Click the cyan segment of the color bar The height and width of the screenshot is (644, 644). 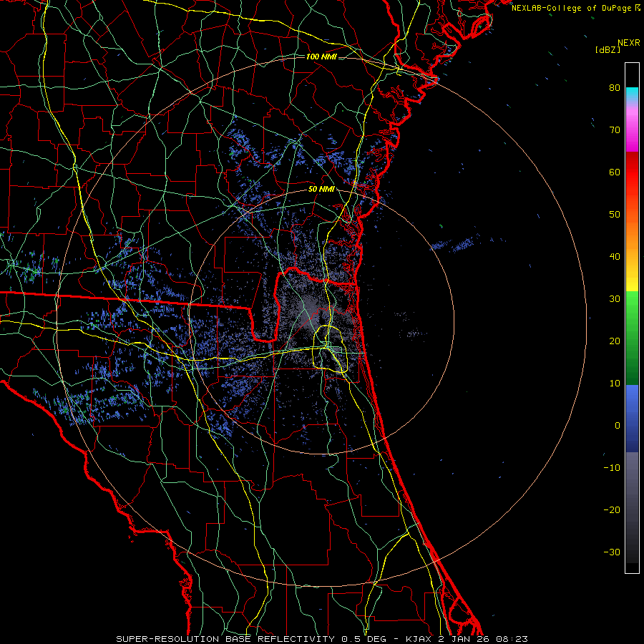632,94
